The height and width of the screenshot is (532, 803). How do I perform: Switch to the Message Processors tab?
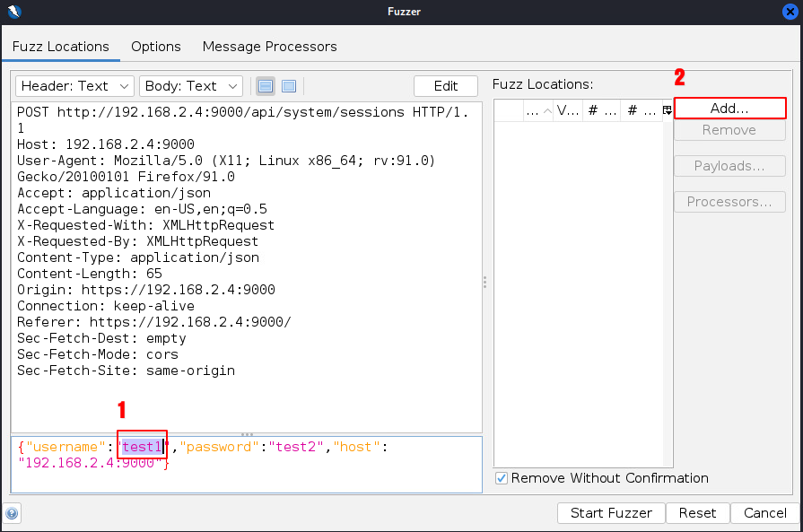(269, 47)
